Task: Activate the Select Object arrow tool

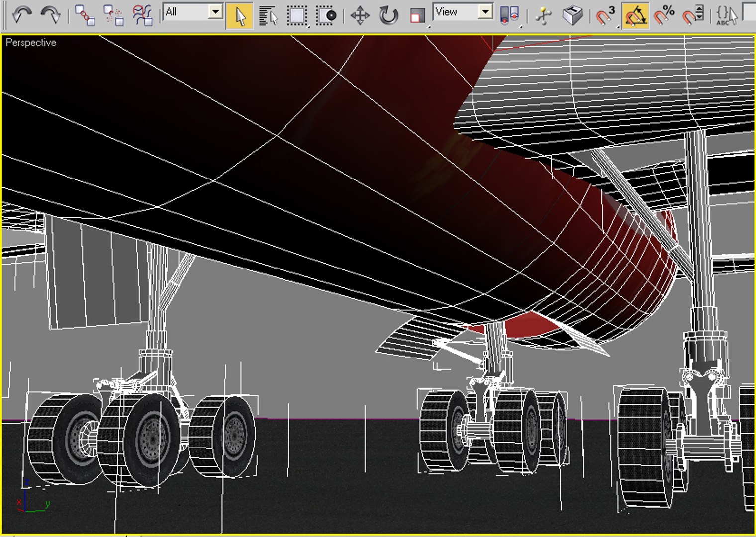Action: pyautogui.click(x=240, y=15)
